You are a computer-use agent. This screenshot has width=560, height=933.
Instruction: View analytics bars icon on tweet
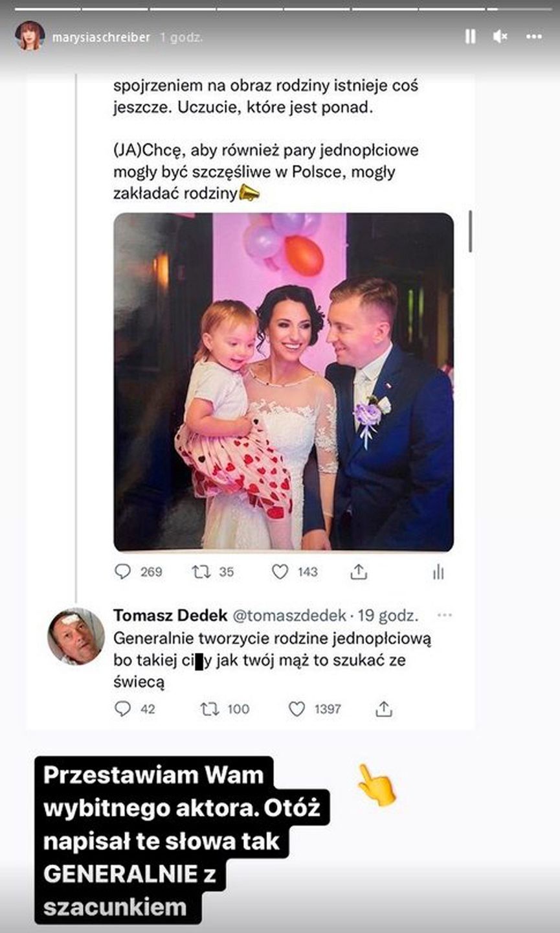click(438, 571)
